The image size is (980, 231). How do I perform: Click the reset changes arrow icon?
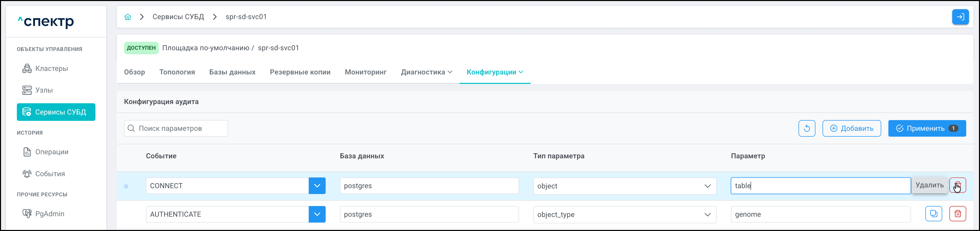pyautogui.click(x=806, y=129)
